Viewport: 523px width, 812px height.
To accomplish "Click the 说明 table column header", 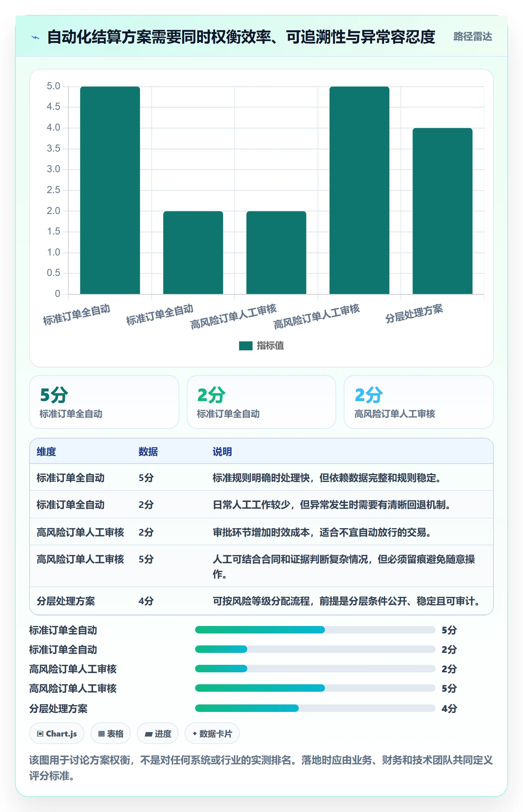I will tap(222, 452).
